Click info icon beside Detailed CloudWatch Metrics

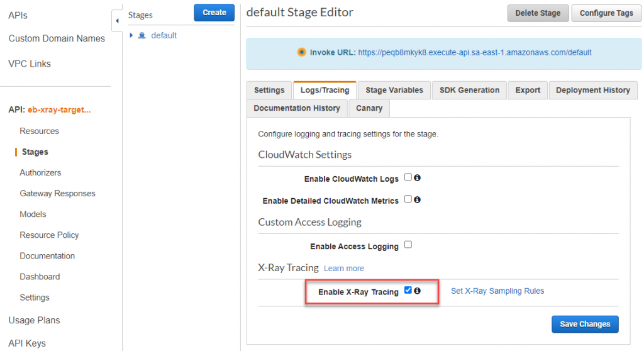point(417,199)
